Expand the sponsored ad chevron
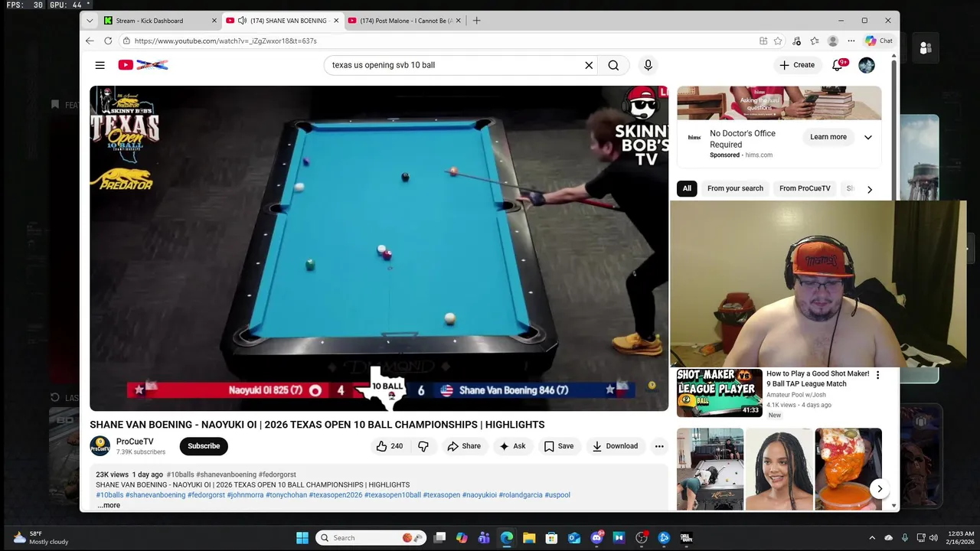 pos(868,138)
